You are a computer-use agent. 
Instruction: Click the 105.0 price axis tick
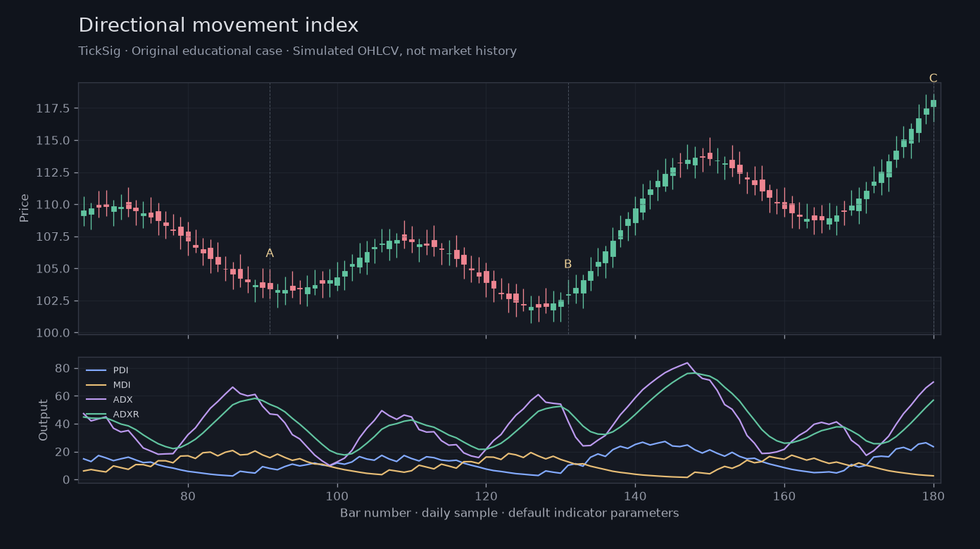pyautogui.click(x=52, y=269)
